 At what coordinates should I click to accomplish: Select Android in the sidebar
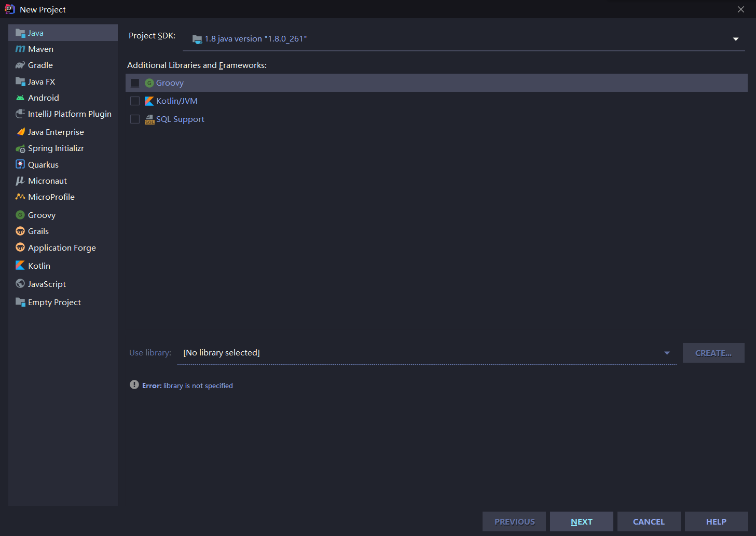63,98
